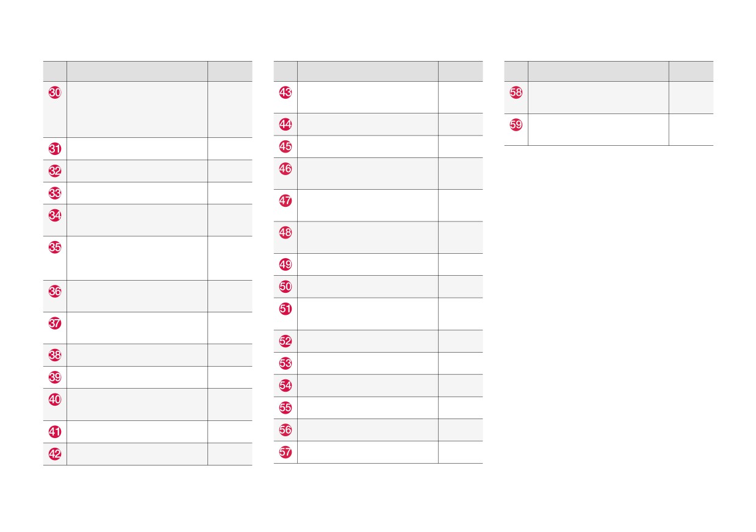Click the red 57 numbered badge
Screen dimensions: 756x532
(286, 452)
